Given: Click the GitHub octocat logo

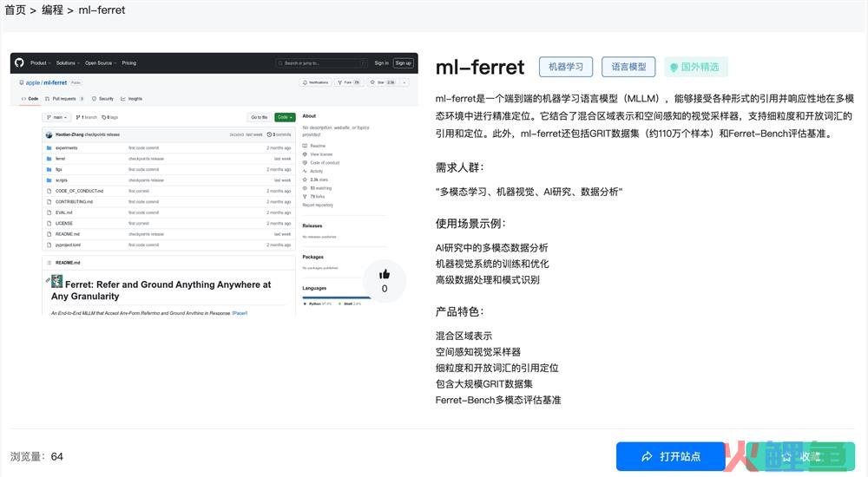Looking at the screenshot, I should (x=21, y=62).
